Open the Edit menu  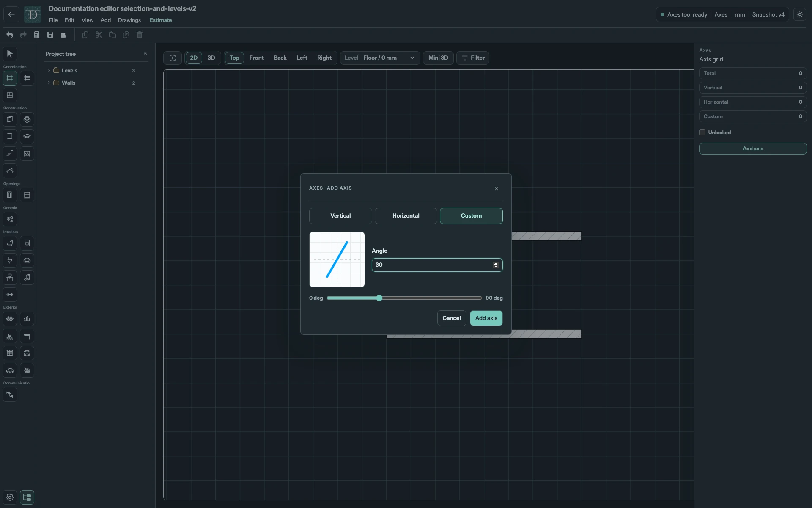[69, 20]
